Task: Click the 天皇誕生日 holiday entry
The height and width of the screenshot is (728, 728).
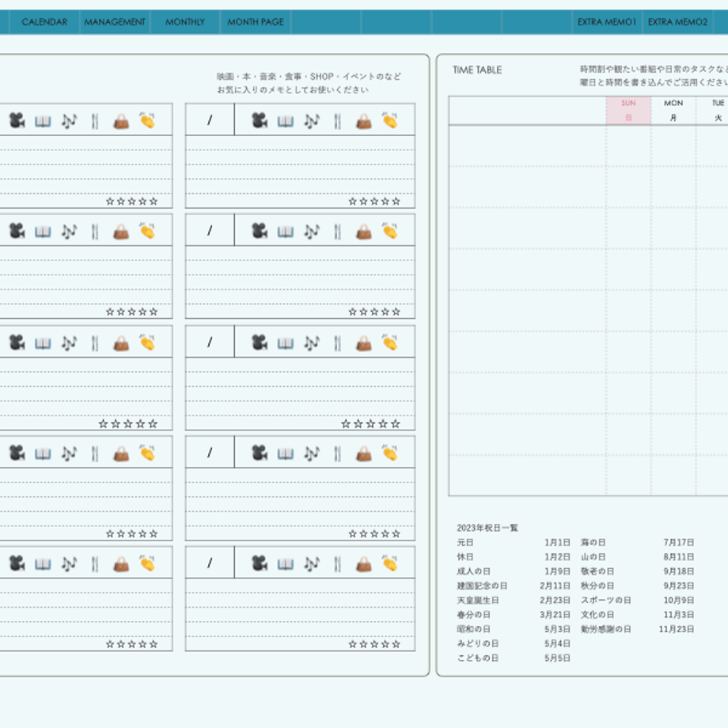Action: pos(478,601)
